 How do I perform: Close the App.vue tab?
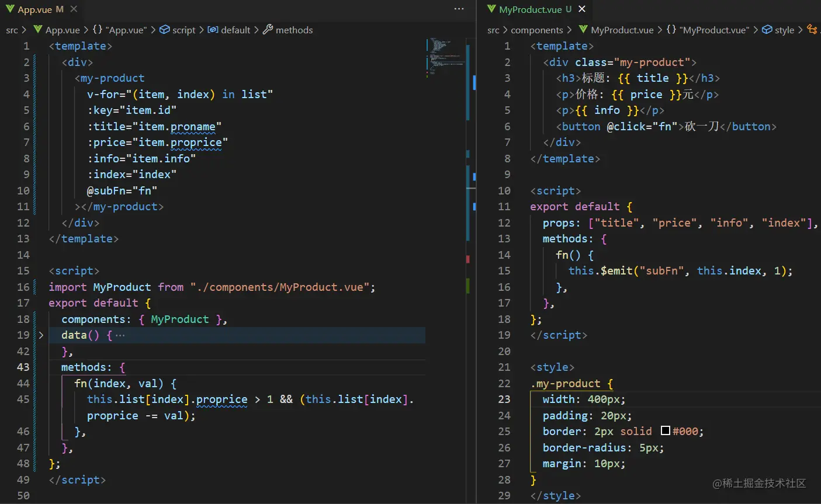[x=74, y=9]
